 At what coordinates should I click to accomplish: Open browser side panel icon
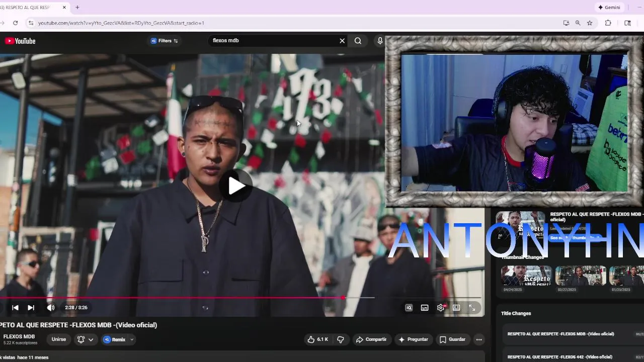click(627, 23)
